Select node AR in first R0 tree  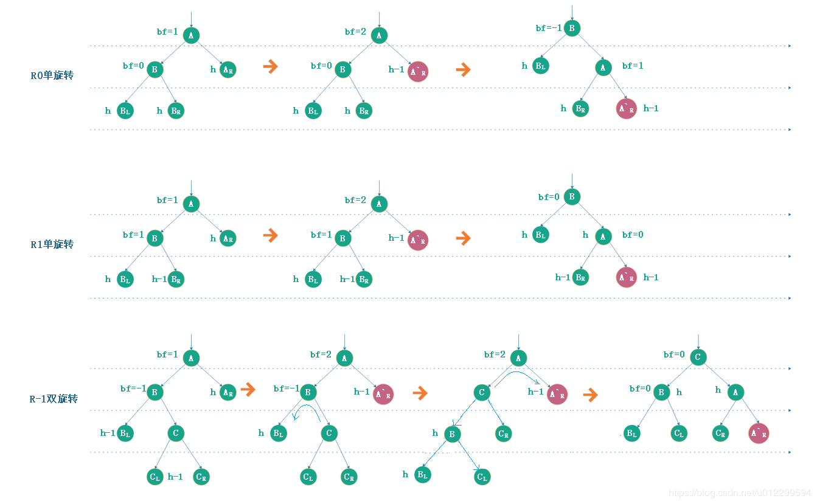tap(228, 70)
